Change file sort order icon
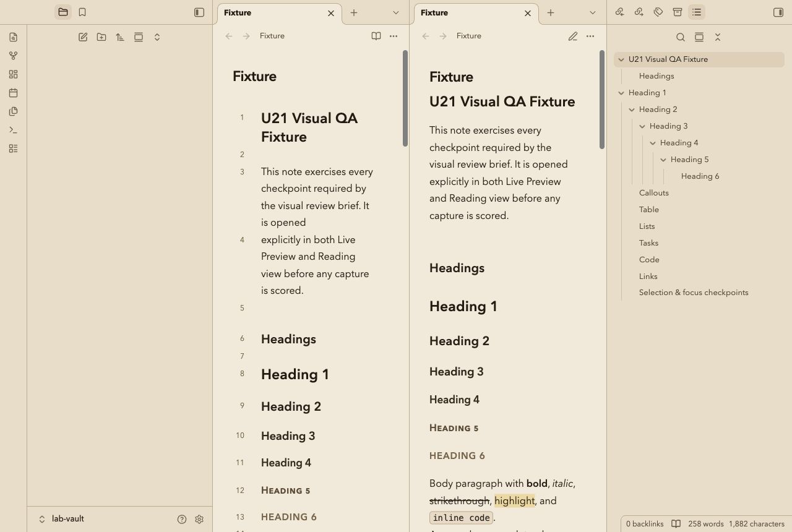The width and height of the screenshot is (792, 532). [x=120, y=37]
